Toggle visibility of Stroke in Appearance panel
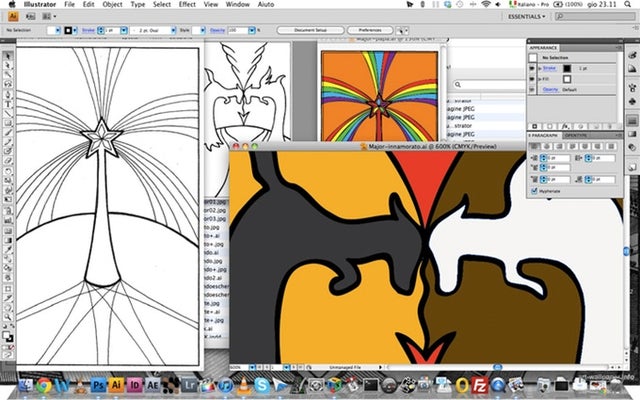 pyautogui.click(x=533, y=67)
